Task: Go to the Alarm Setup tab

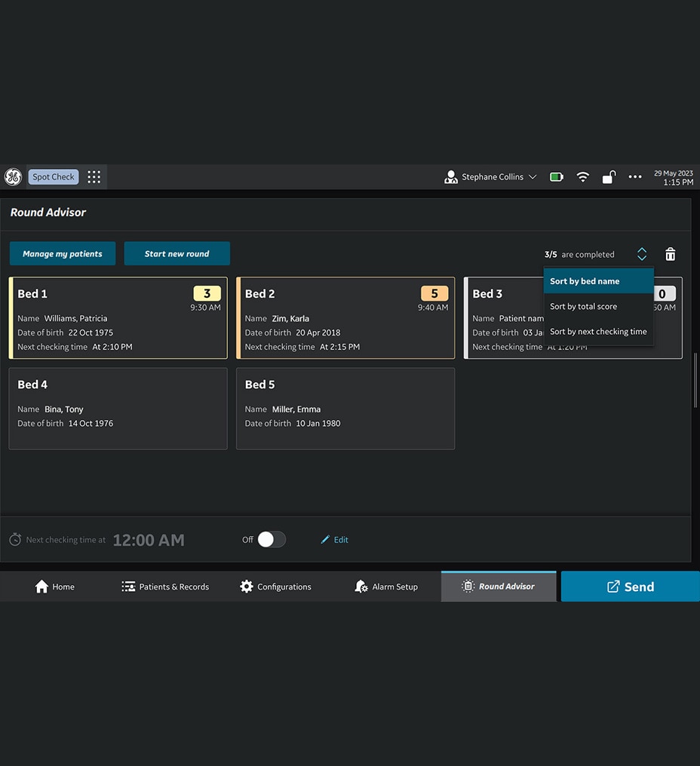Action: [385, 587]
